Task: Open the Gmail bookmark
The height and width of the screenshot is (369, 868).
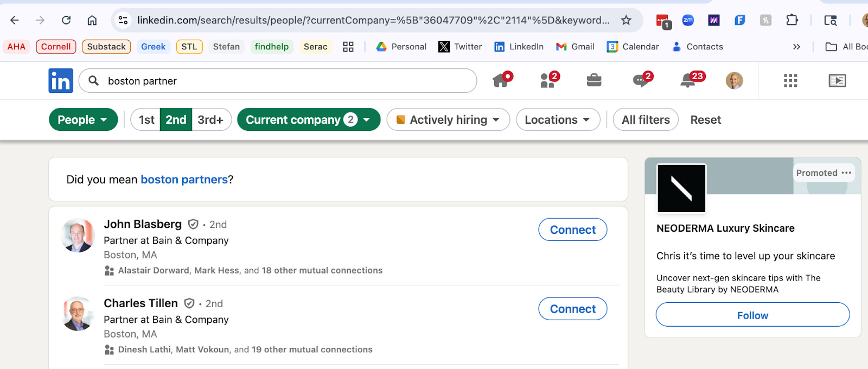Action: 575,47
